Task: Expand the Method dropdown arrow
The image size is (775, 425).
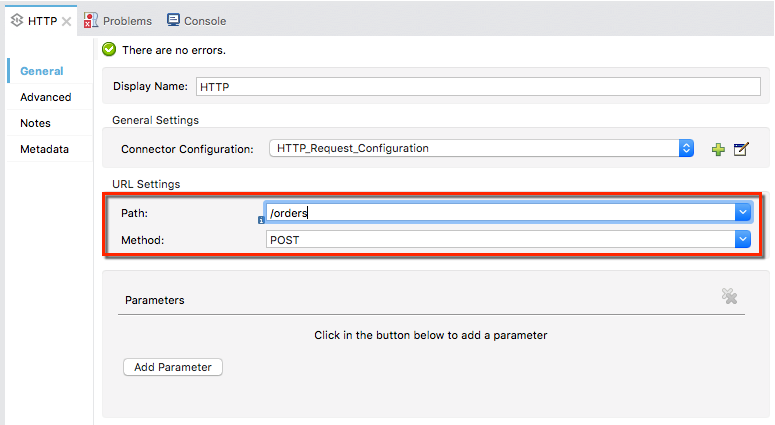Action: pos(742,240)
